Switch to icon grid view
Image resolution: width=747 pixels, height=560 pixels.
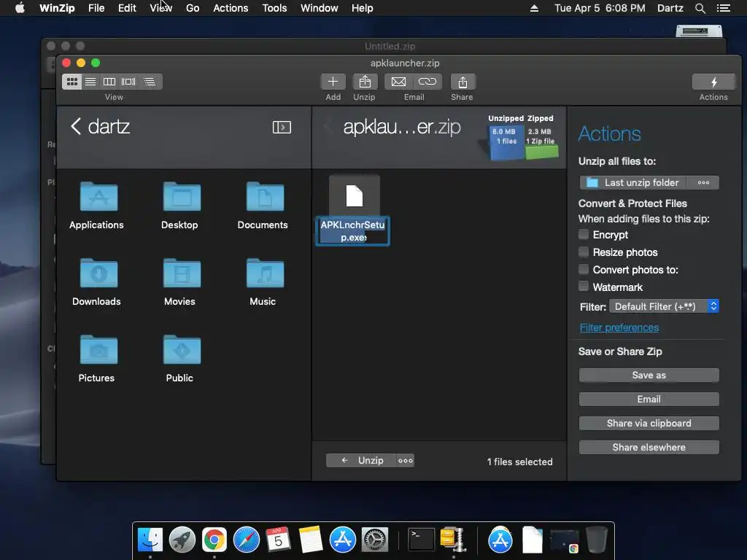[72, 82]
